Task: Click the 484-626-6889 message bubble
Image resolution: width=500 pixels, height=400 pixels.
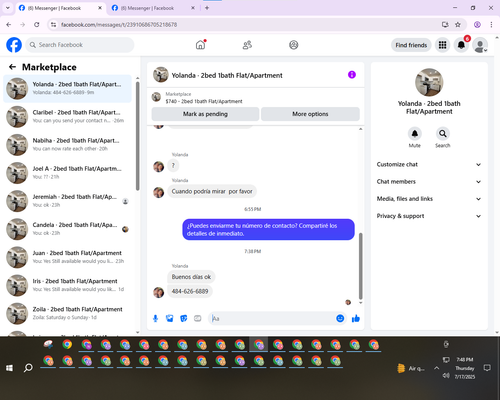Action: tap(190, 291)
